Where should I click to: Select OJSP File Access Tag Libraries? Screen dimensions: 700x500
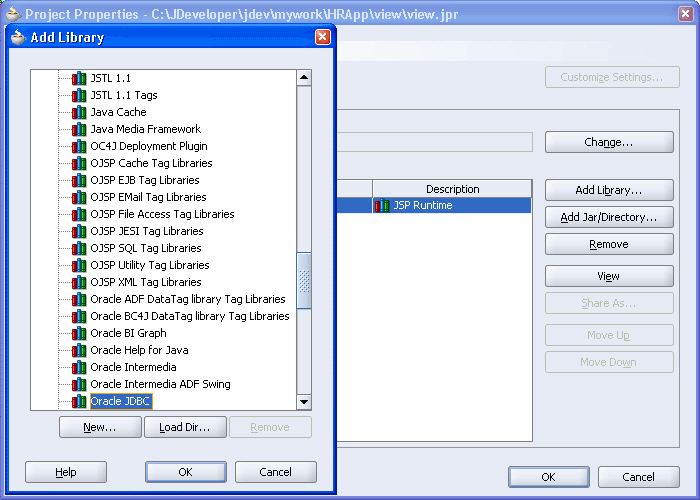click(162, 214)
